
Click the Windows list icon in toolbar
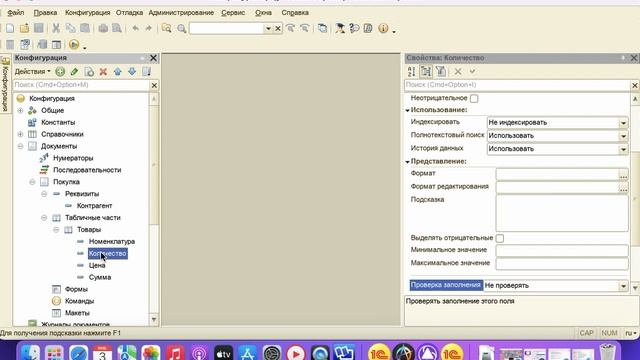point(322,28)
